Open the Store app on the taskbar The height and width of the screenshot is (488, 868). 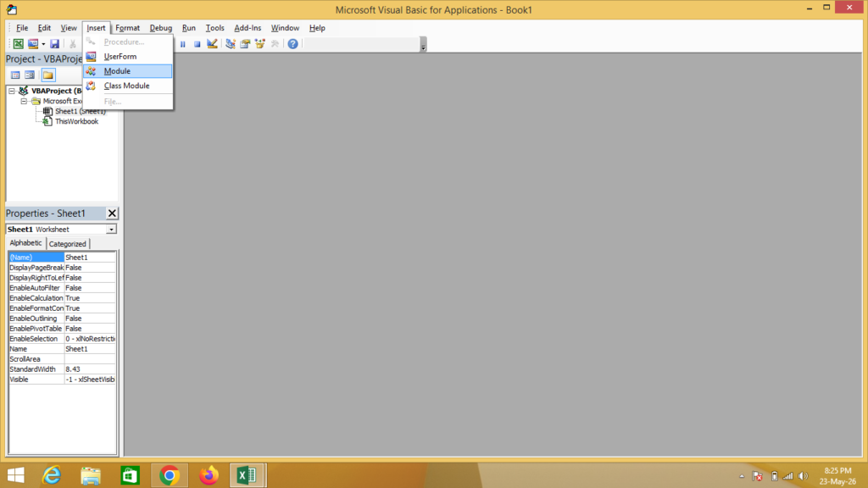point(130,475)
